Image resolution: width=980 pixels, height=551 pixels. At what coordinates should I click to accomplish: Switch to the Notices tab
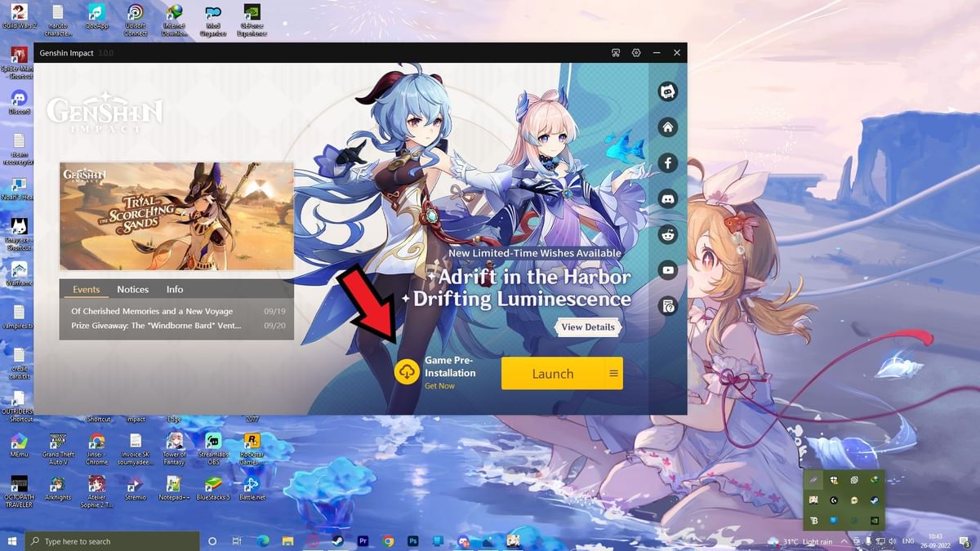coord(132,289)
